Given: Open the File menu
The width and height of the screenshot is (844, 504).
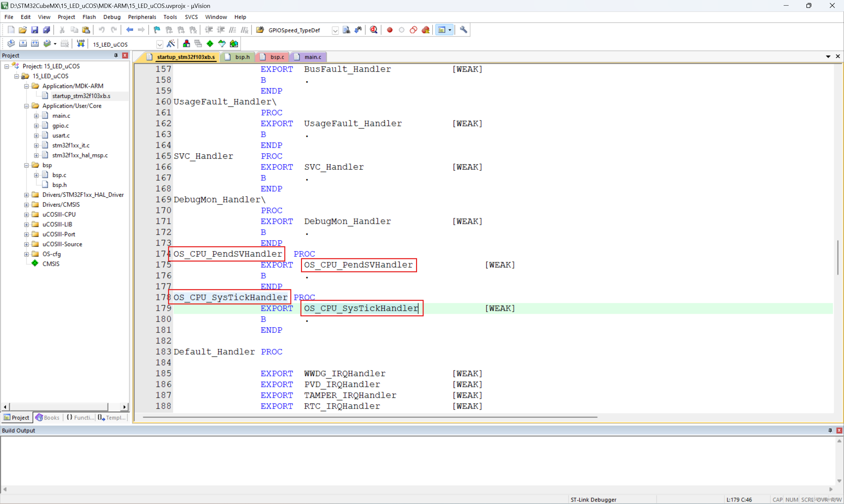Looking at the screenshot, I should 9,17.
